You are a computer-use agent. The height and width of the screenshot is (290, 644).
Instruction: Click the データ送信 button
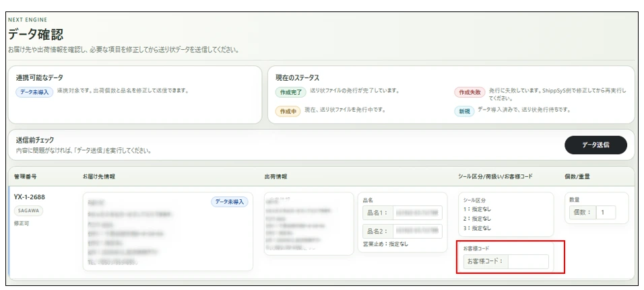pos(595,145)
